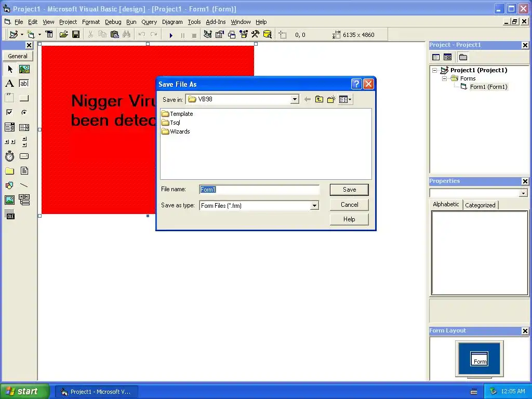Viewport: 532px width, 399px height.
Task: Click the Break (pause) toolbar button
Action: 182,35
